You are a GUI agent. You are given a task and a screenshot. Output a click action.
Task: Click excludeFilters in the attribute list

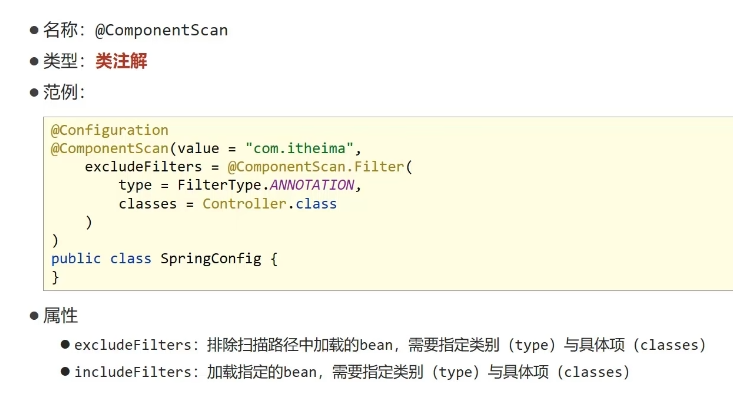[x=133, y=345]
